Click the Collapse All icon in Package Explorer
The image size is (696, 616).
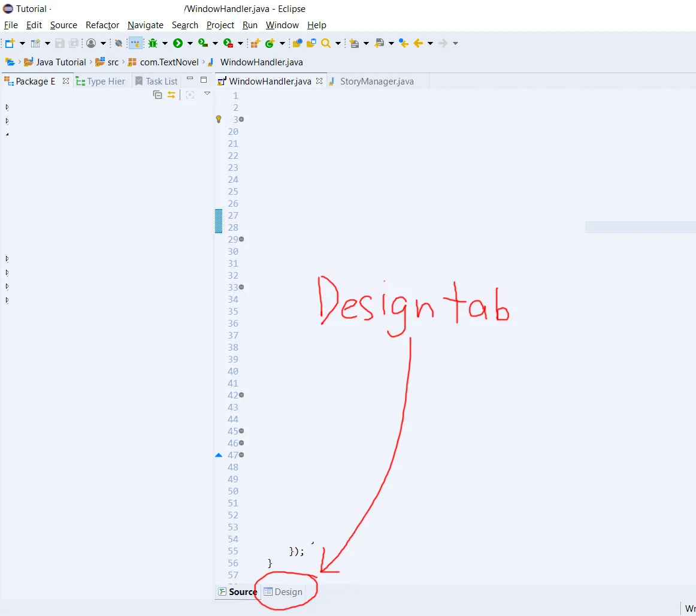158,95
